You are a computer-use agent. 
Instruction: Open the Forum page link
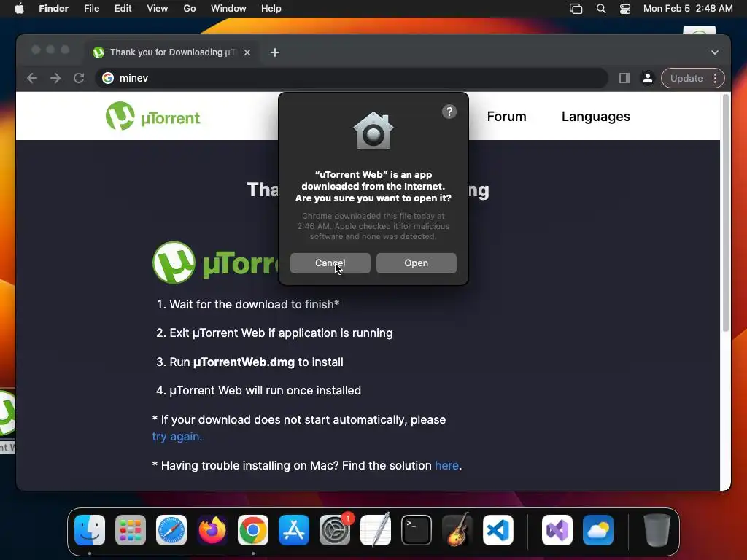click(x=506, y=116)
